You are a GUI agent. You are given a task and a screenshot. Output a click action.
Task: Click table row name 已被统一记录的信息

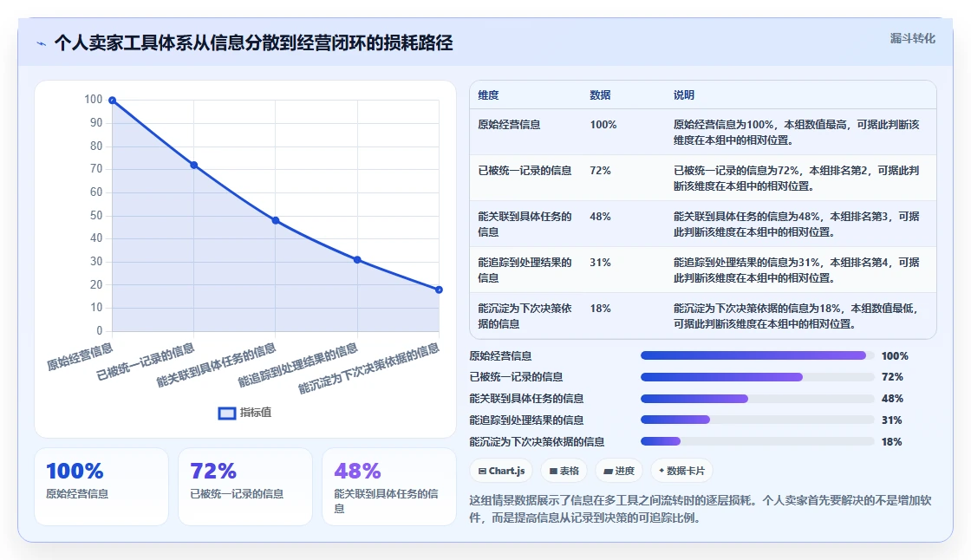(x=525, y=171)
